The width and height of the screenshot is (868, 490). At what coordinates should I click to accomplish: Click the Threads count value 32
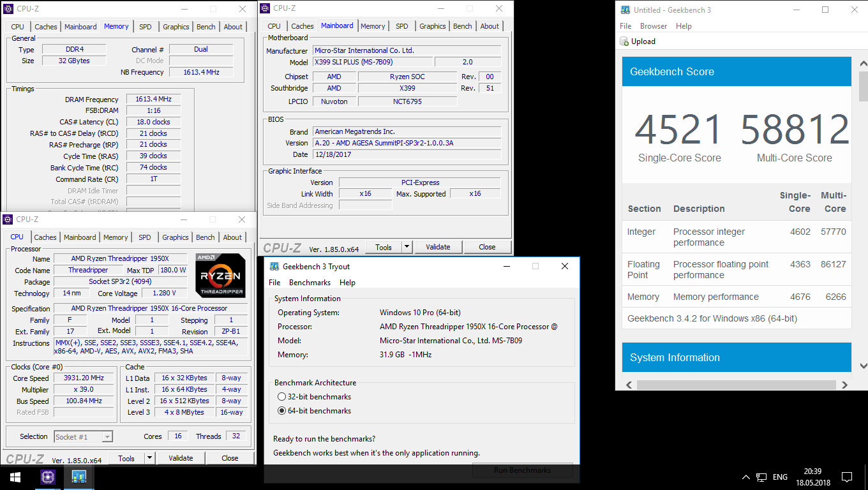[236, 436]
